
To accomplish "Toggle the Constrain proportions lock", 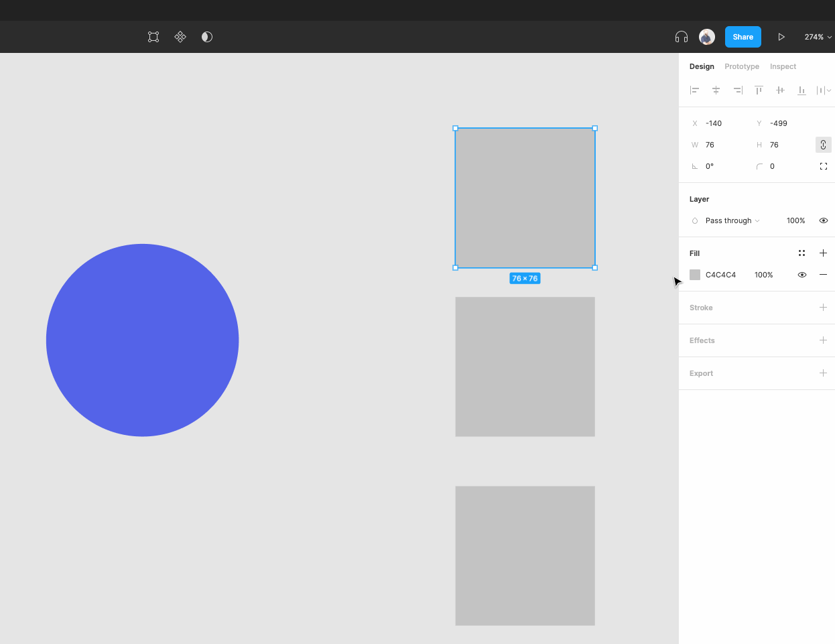I will tap(824, 145).
